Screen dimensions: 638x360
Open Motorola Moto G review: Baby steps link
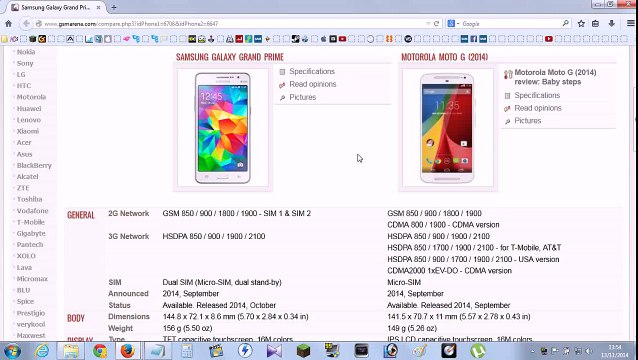(555, 77)
